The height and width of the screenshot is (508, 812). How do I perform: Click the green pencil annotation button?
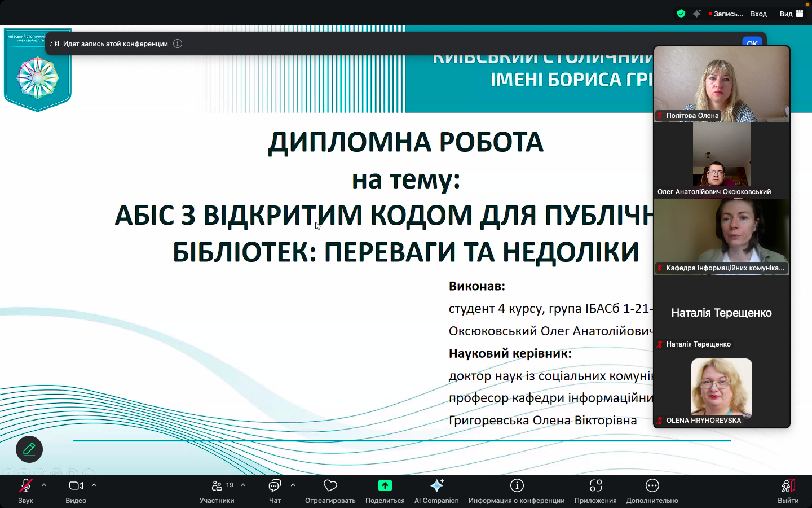point(29,449)
